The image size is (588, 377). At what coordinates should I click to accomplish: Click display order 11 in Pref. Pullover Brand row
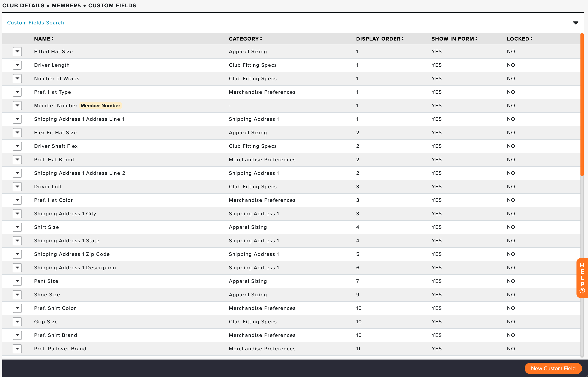click(358, 349)
